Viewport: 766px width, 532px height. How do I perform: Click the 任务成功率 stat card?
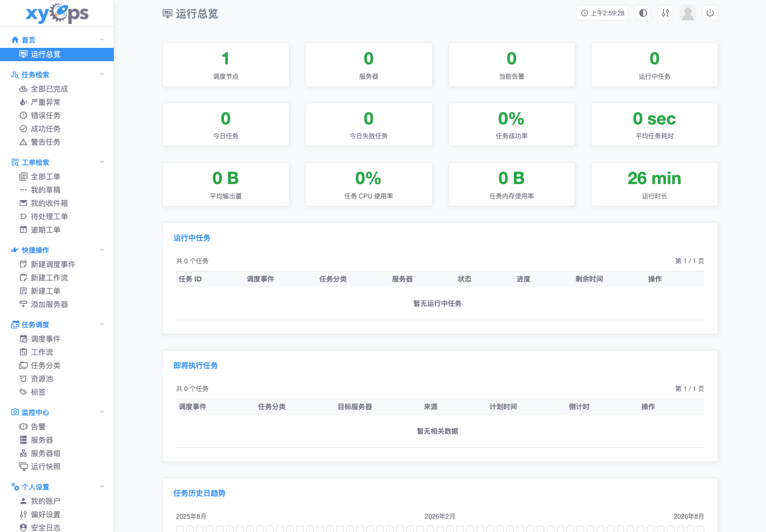pyautogui.click(x=512, y=124)
